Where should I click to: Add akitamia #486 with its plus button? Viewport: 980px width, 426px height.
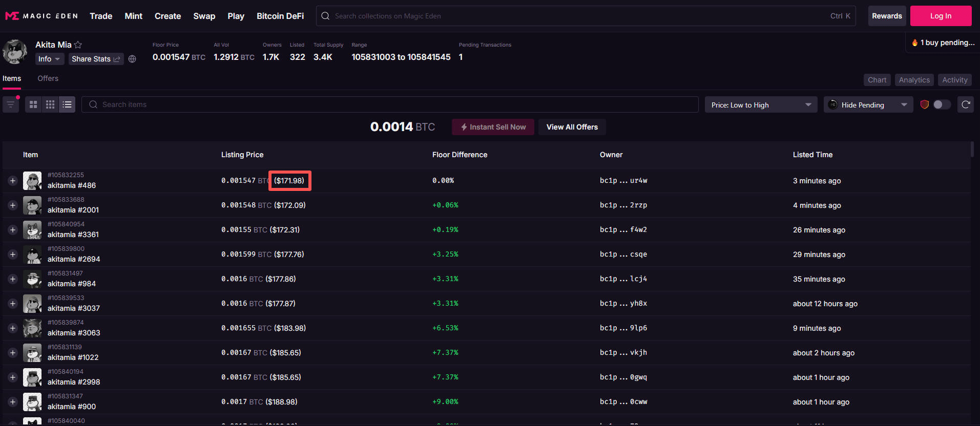[13, 181]
